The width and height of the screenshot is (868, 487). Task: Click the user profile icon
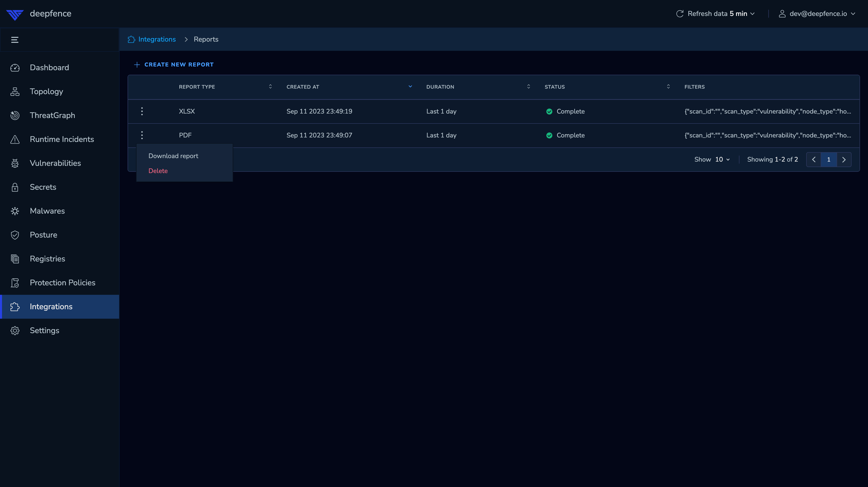pos(782,14)
